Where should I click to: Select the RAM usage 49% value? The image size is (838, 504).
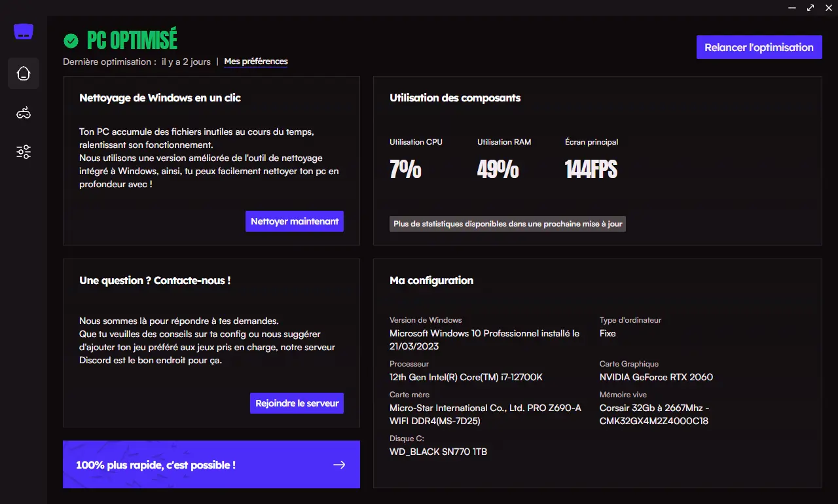[x=498, y=170]
